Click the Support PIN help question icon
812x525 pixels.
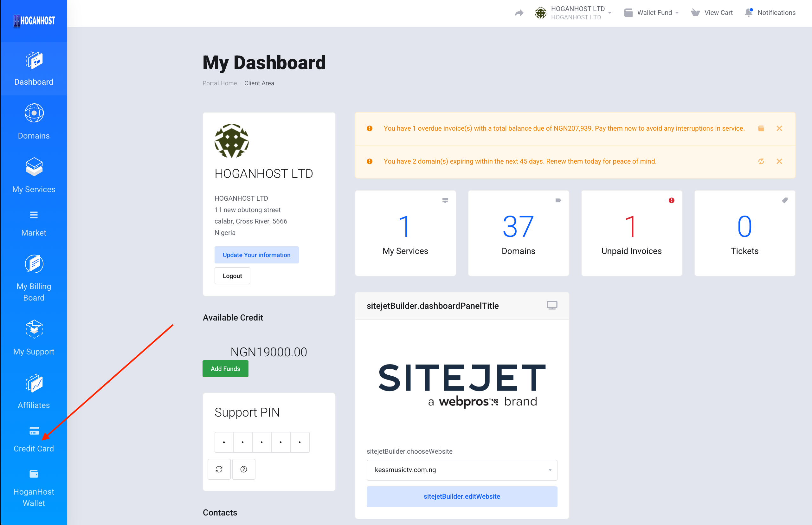tap(244, 469)
